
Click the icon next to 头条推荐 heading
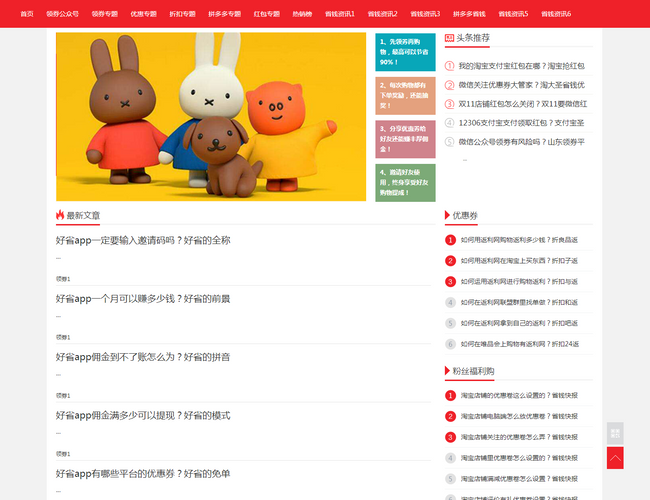click(x=449, y=37)
